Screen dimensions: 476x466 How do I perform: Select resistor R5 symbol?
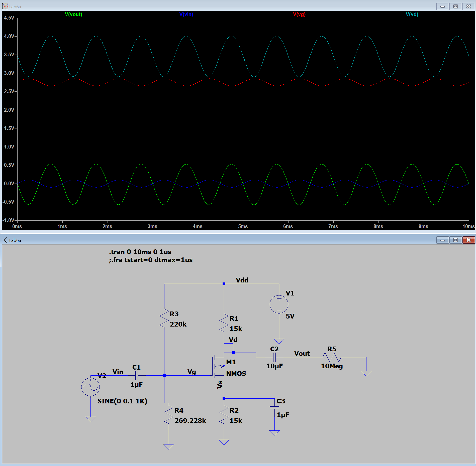pos(332,357)
